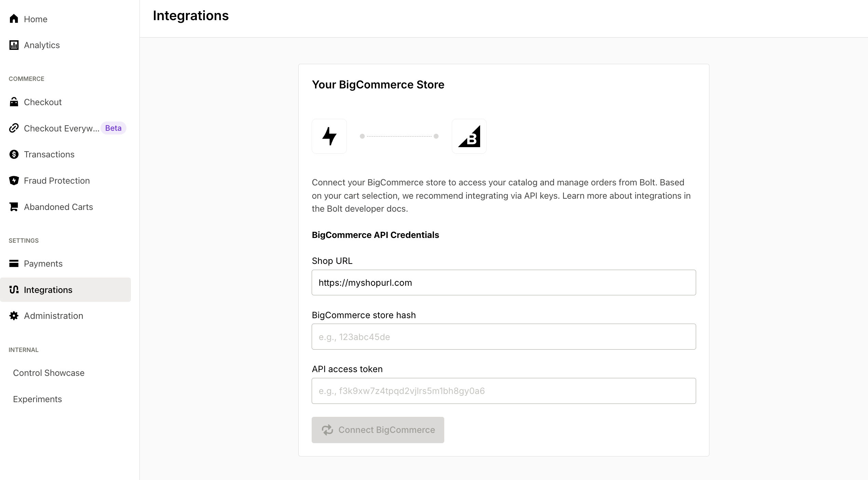Screen dimensions: 868x480
Task: Click the Experiments tree item
Action: [x=37, y=398]
